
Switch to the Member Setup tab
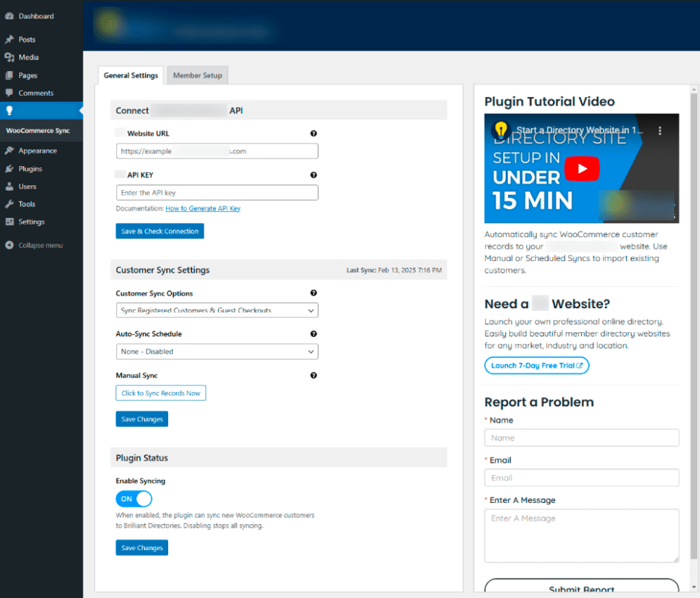198,75
